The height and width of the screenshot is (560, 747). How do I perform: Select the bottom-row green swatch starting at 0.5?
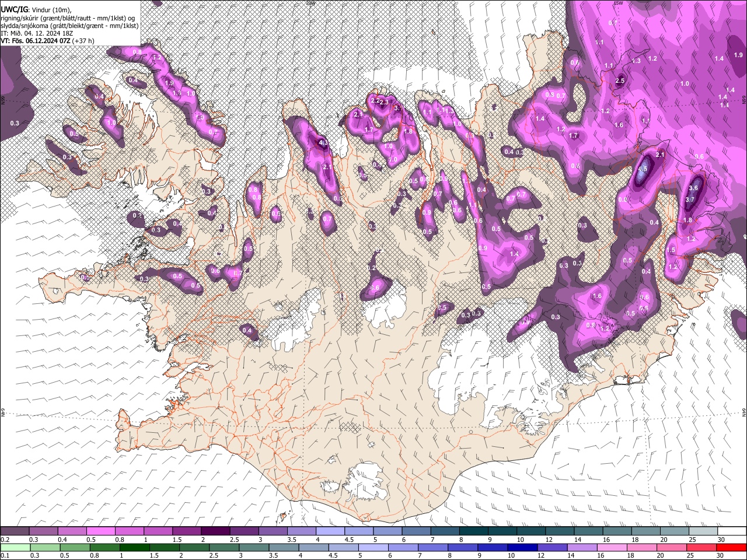click(x=75, y=547)
